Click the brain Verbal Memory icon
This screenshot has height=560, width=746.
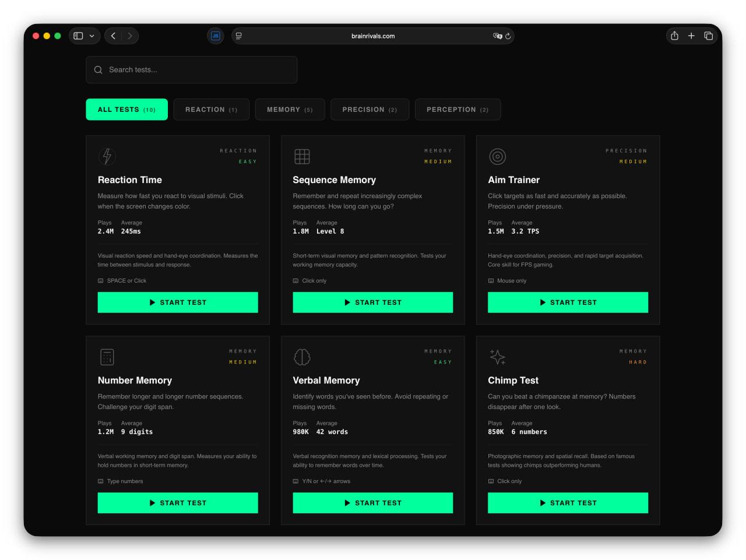click(x=302, y=357)
